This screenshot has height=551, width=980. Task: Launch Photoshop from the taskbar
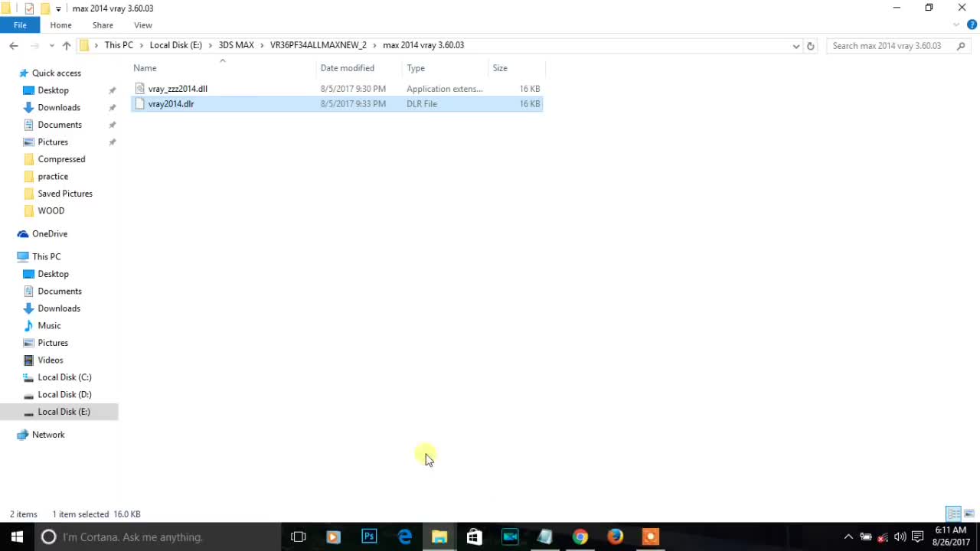[x=369, y=536]
